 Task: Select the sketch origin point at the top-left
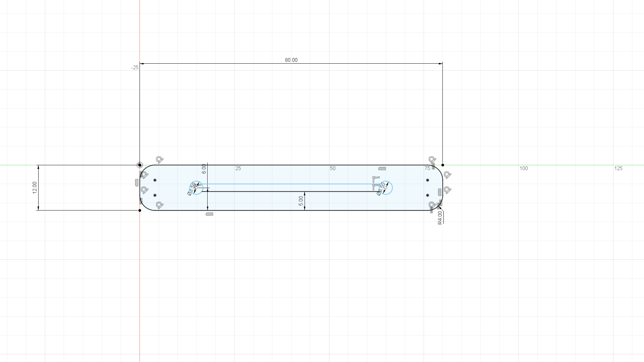(x=140, y=165)
